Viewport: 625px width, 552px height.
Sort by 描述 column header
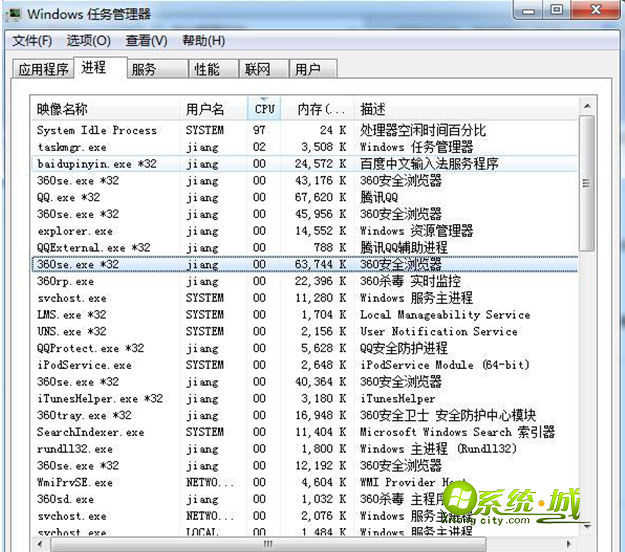pos(466,108)
